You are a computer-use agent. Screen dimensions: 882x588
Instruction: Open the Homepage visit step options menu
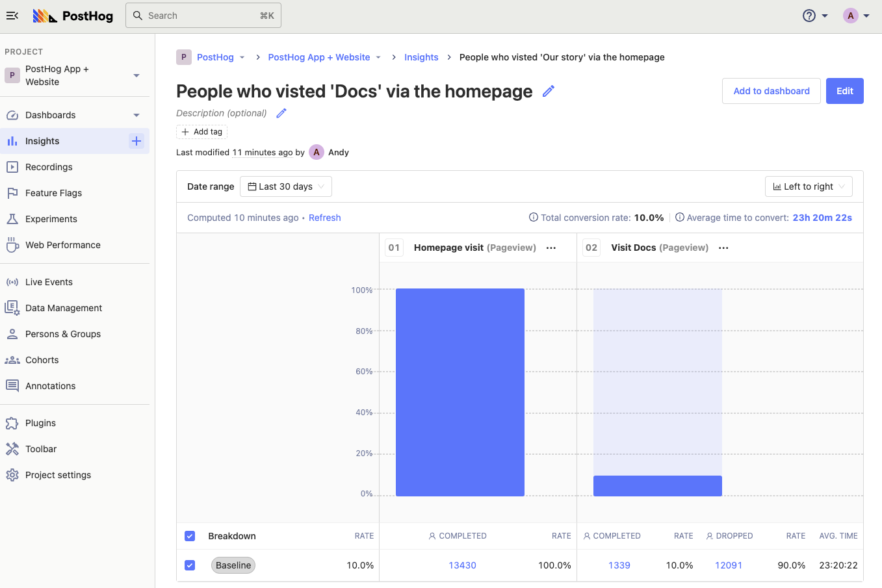coord(551,248)
